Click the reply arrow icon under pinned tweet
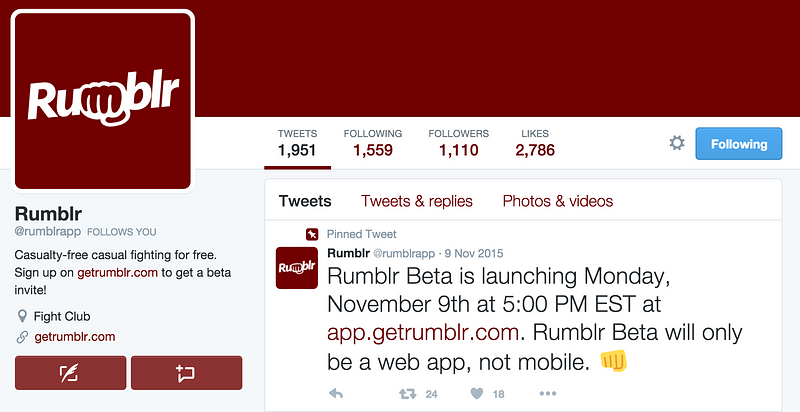 [x=335, y=393]
